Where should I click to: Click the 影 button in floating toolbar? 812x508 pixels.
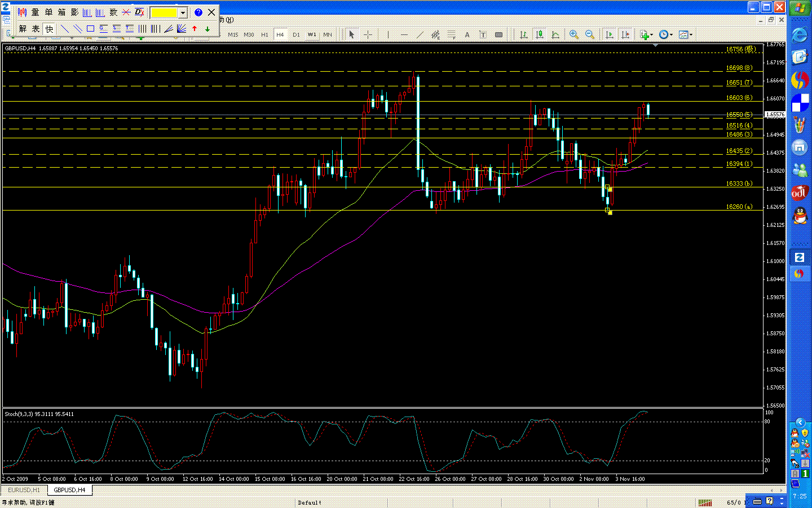[74, 12]
